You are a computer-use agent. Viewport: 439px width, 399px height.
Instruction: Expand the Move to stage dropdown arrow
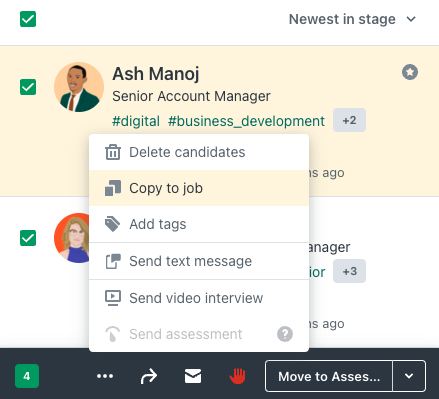point(409,376)
